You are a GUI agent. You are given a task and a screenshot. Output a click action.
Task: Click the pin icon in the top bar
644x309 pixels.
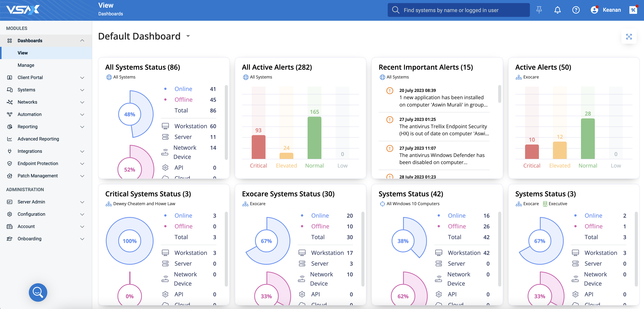(539, 10)
